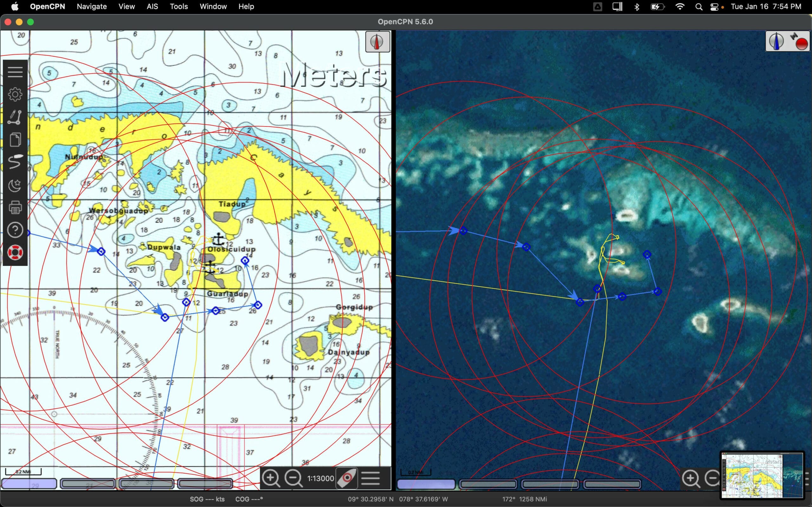Open the Options gear settings
Viewport: 812px width, 507px height.
click(15, 94)
